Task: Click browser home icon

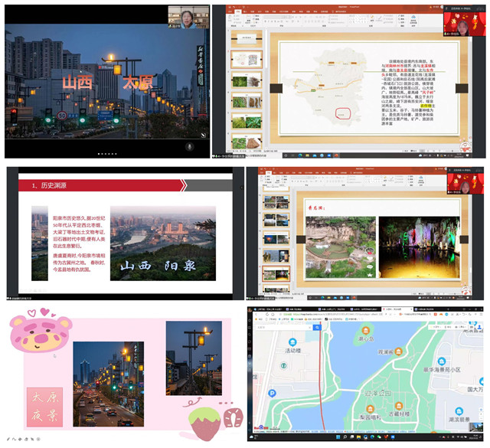Action: 273,314
